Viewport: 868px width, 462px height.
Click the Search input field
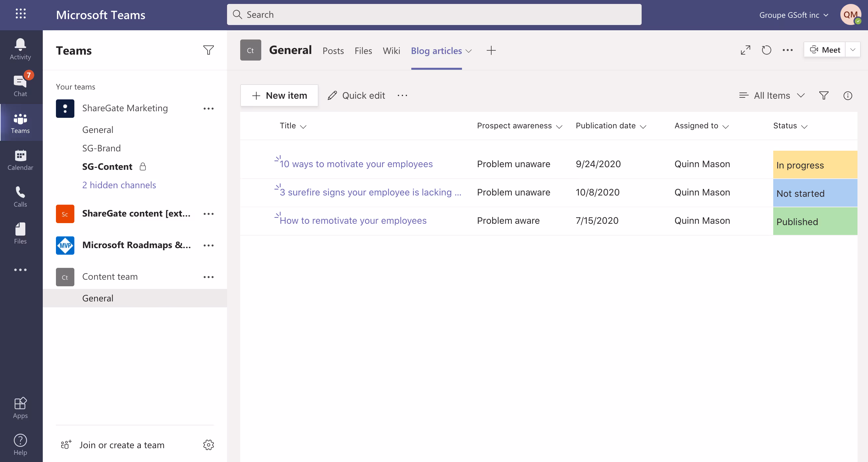point(434,14)
